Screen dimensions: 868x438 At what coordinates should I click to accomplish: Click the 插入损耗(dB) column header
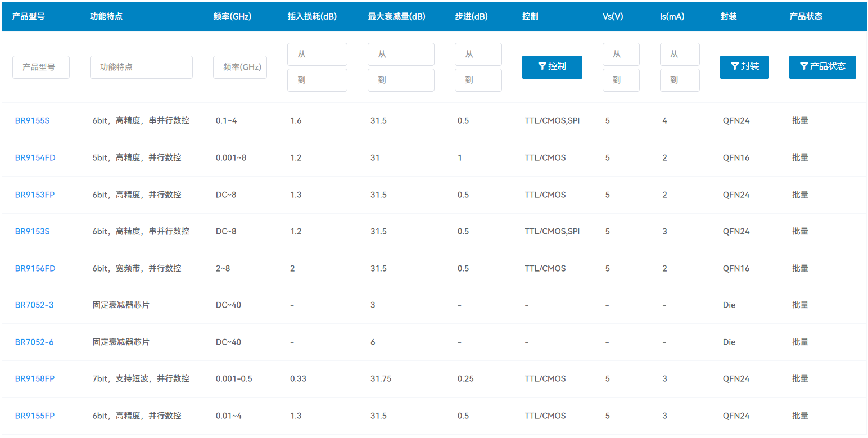pos(312,16)
